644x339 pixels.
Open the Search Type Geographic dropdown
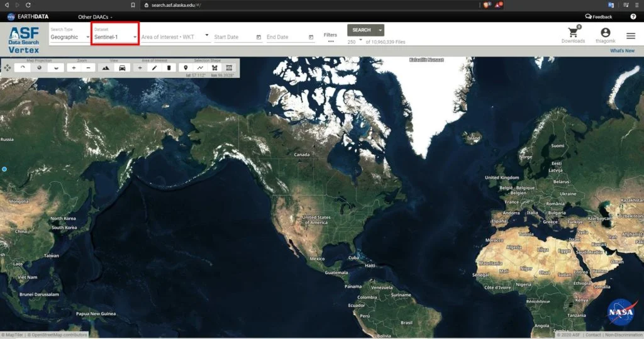coord(70,37)
